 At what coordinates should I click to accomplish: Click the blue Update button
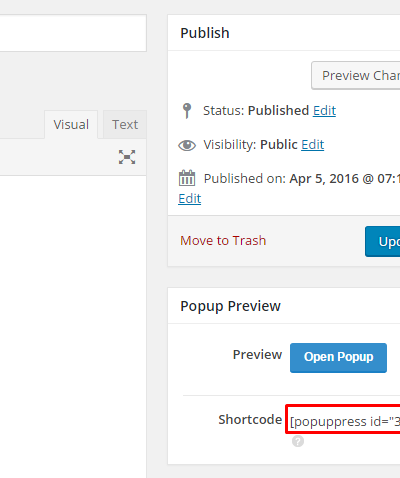coord(383,242)
